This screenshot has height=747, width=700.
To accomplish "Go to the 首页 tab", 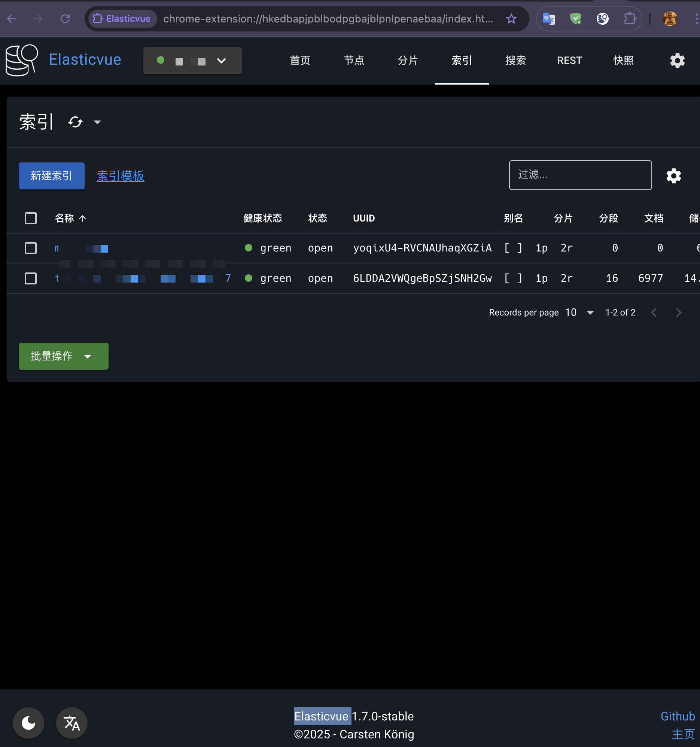I will click(300, 61).
